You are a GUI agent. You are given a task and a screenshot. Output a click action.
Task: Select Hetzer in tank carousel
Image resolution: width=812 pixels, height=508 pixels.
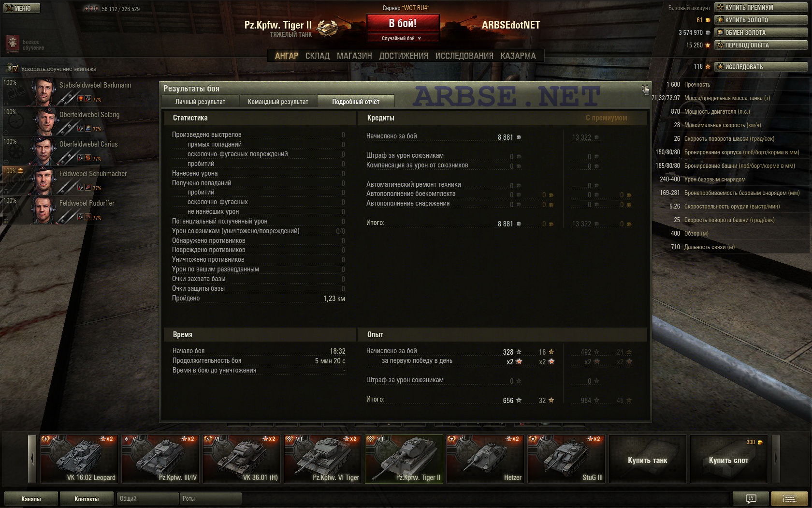click(x=485, y=459)
